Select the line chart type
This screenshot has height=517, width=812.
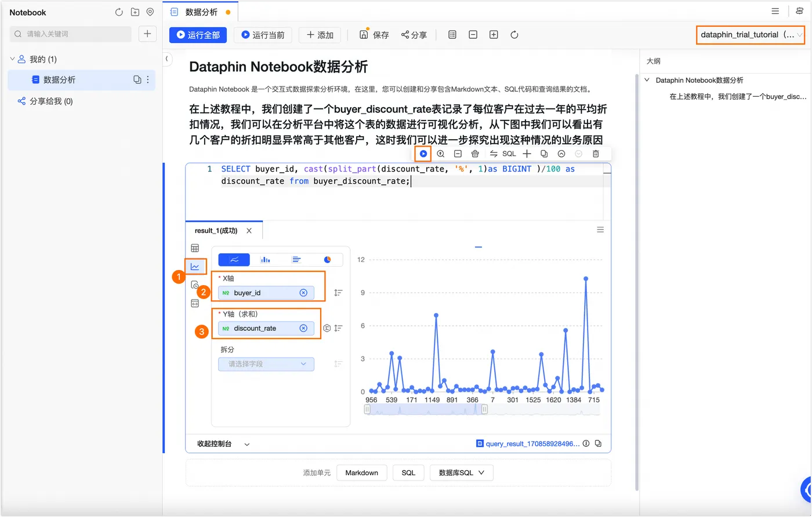coord(234,259)
